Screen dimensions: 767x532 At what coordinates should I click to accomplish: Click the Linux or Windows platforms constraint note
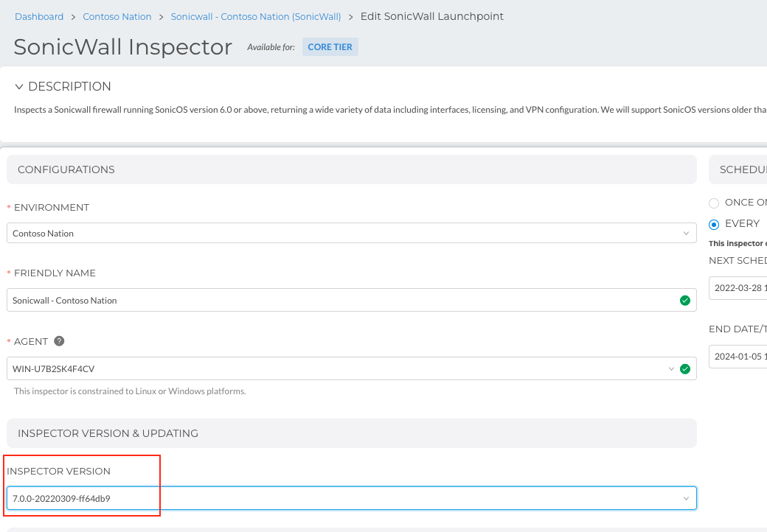(x=130, y=391)
